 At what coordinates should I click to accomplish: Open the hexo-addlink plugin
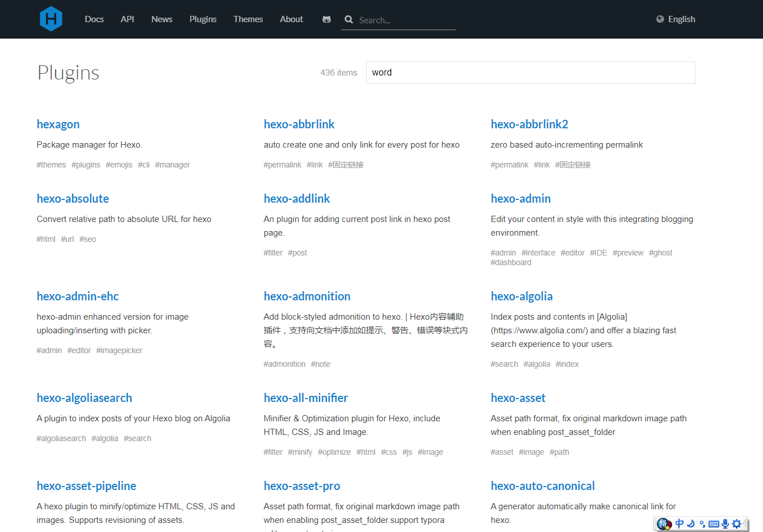(297, 199)
